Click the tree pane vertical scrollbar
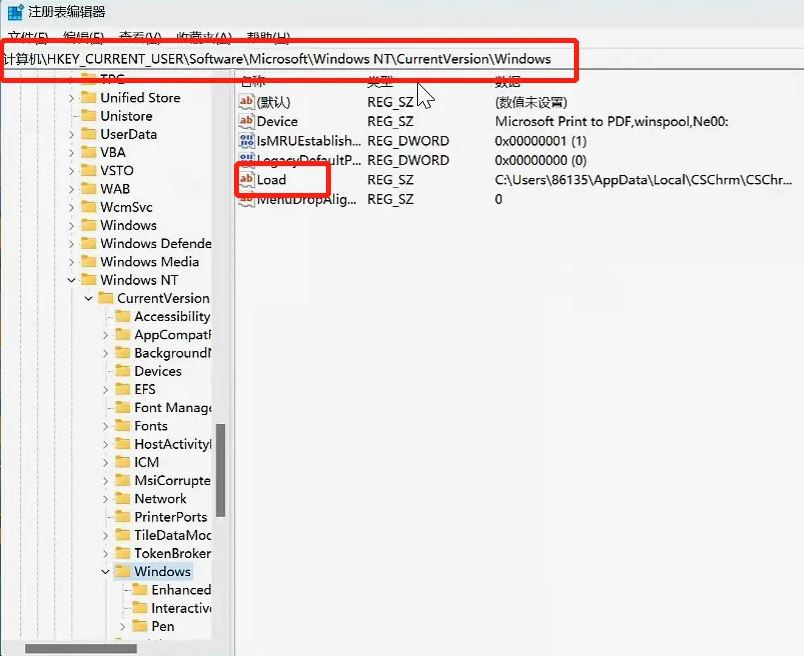 tap(221, 470)
